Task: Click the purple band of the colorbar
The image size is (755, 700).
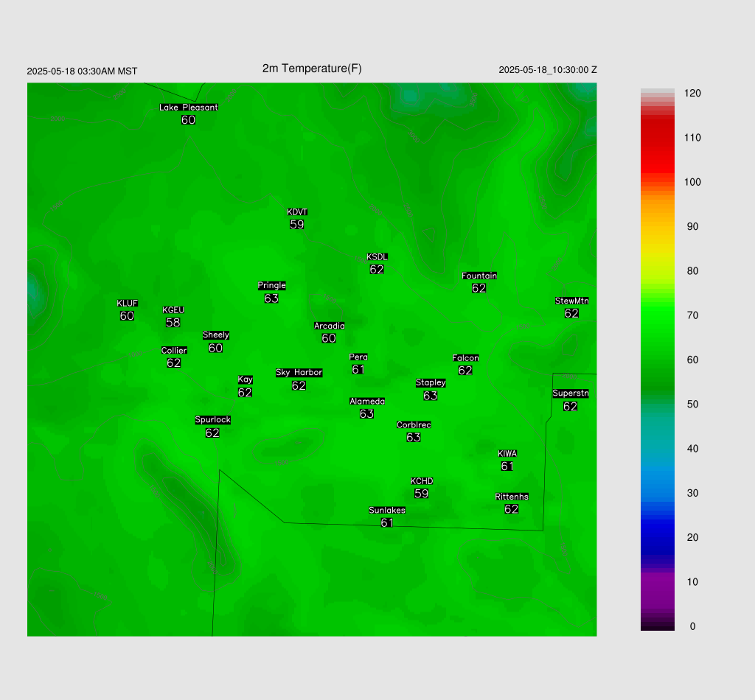Action: (x=657, y=589)
